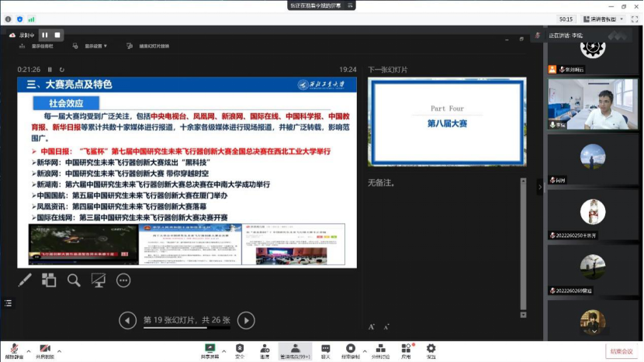Open the 聊天 chat panel
Image resolution: width=644 pixels, height=362 pixels.
tap(325, 350)
